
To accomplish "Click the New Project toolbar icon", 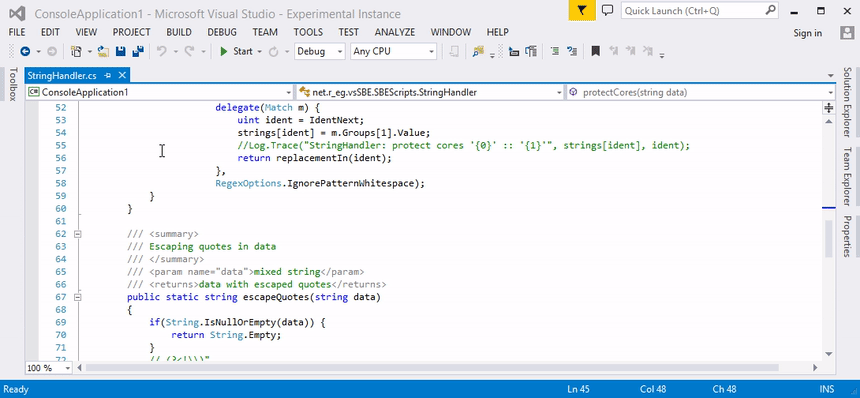I will pyautogui.click(x=76, y=51).
